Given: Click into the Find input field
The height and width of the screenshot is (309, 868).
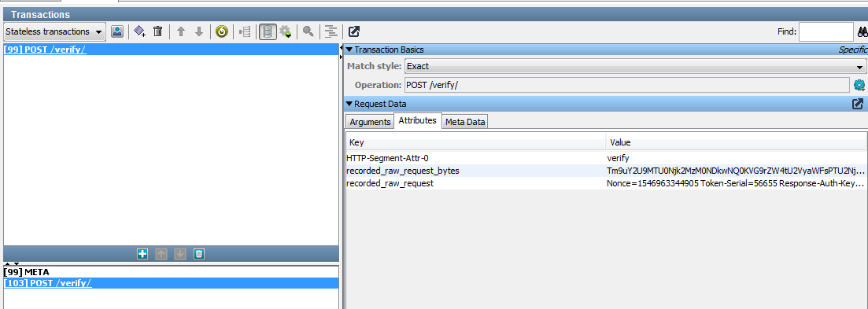Looking at the screenshot, I should pyautogui.click(x=826, y=31).
